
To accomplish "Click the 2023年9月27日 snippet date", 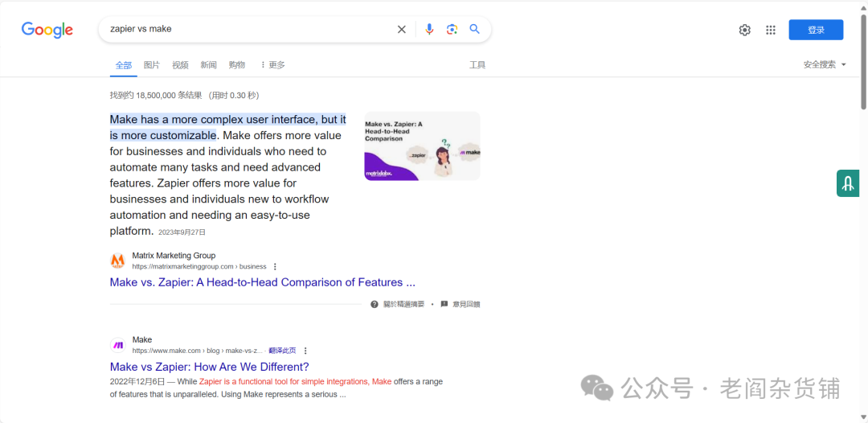I will tap(182, 232).
